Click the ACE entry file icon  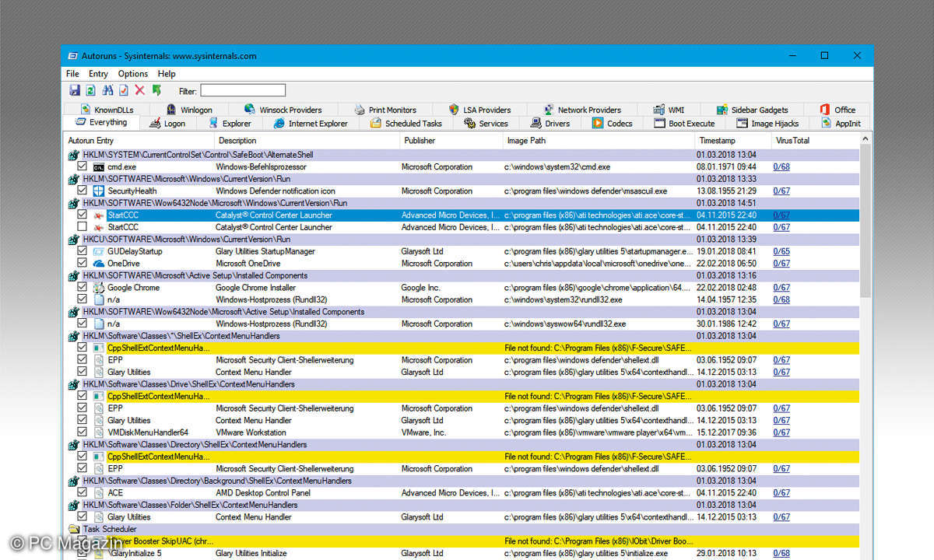pyautogui.click(x=99, y=493)
